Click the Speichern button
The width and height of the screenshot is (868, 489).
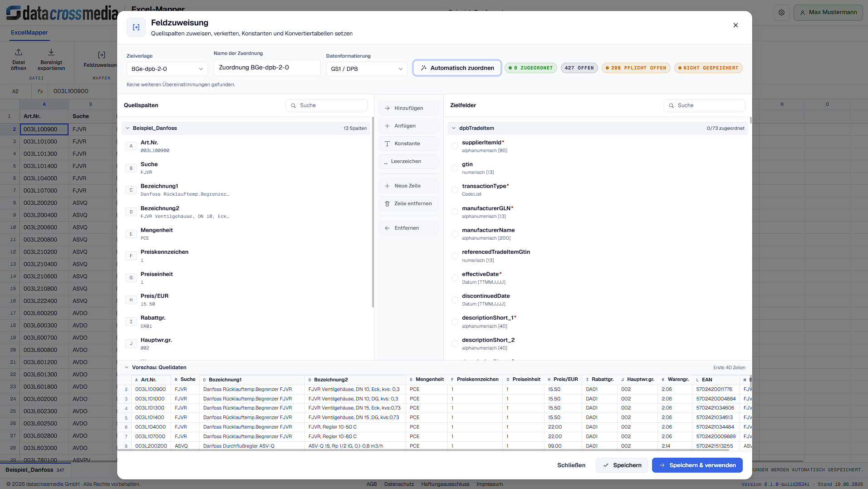coord(622,465)
